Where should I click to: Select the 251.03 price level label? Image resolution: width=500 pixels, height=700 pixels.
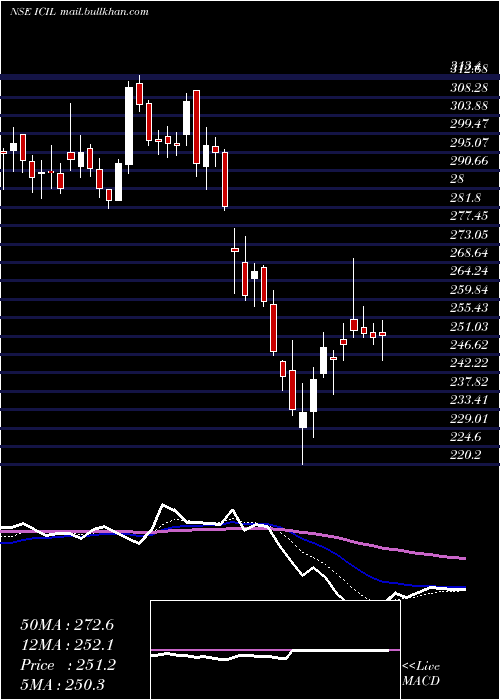469,326
